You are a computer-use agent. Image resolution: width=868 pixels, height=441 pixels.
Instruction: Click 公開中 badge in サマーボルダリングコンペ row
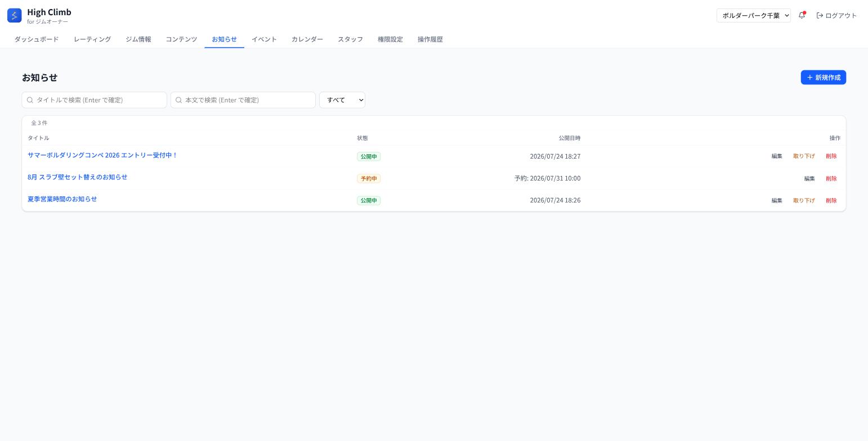click(369, 156)
